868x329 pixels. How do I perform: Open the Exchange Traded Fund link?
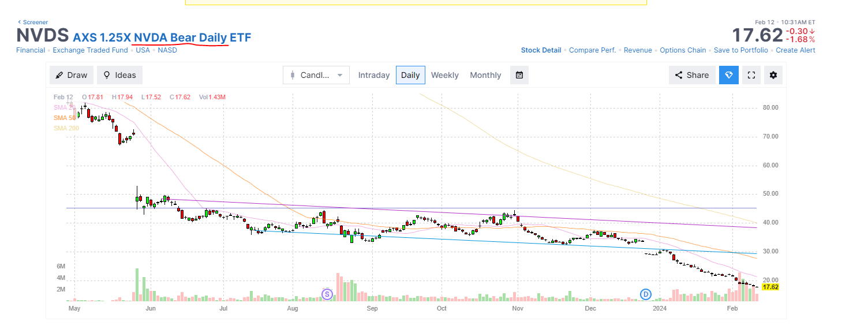(91, 50)
